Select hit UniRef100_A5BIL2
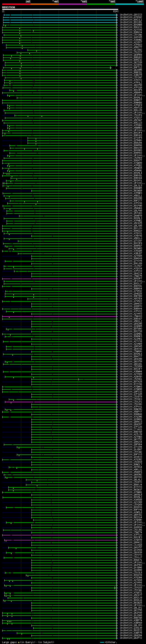 click(131, 321)
